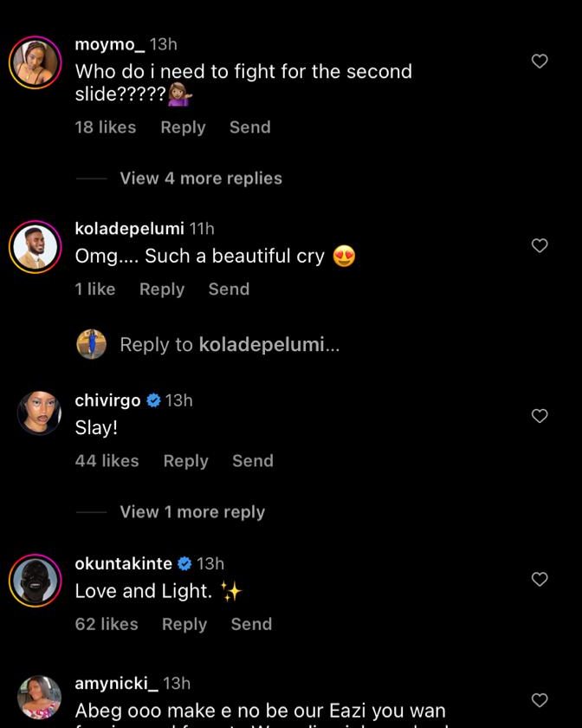582x728 pixels.
Task: Like koladepelumi's comment with the heart
Action: coord(540,246)
